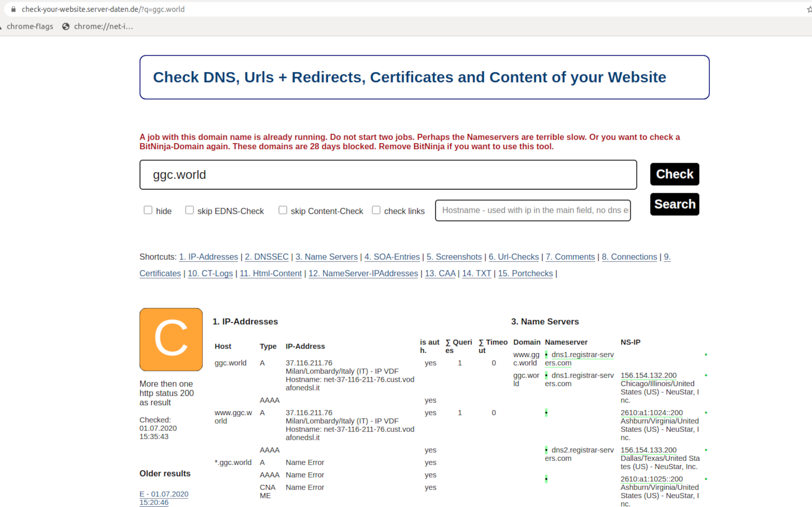Viewport: 812px width, 507px height.
Task: Click the ggc.world domain input field
Action: [x=388, y=175]
